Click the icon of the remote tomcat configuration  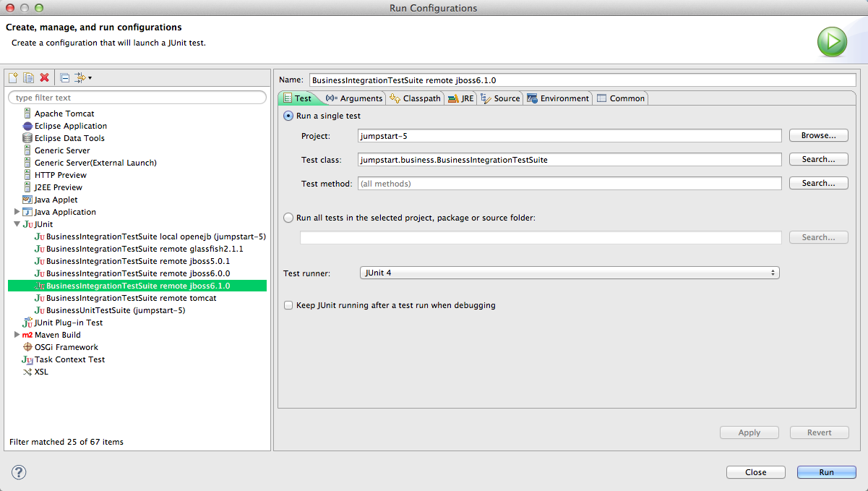(x=40, y=298)
